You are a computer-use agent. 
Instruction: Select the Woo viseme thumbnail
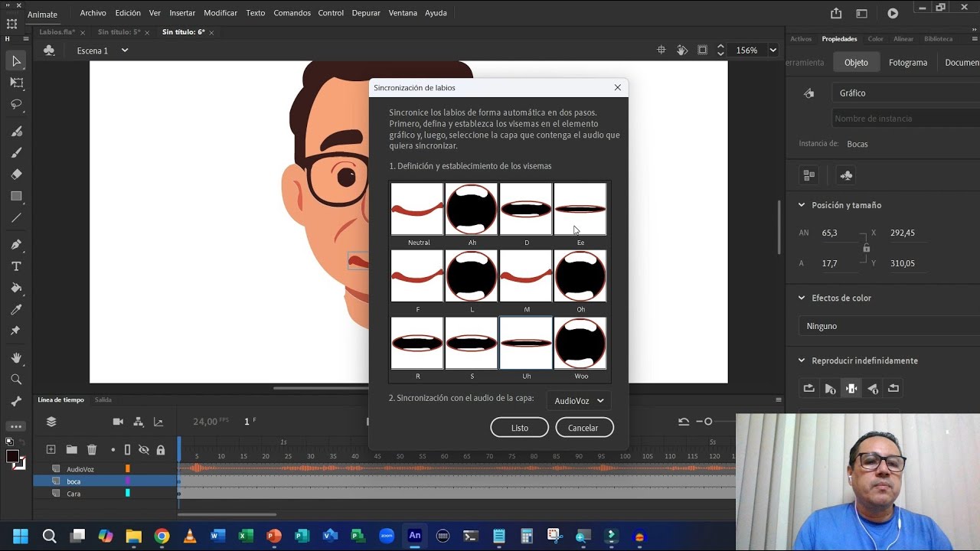[580, 344]
